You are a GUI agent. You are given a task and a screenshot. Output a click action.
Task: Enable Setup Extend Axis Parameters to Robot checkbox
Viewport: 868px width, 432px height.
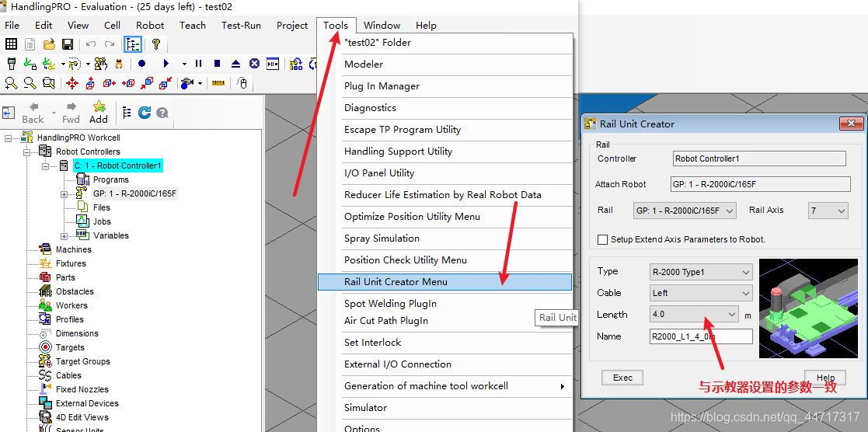click(602, 240)
